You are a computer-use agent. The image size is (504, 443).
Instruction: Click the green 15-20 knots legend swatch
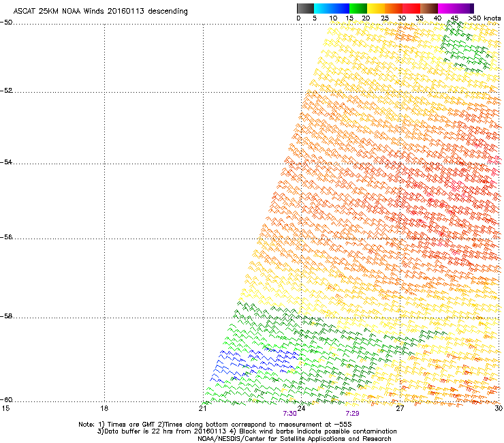(358, 8)
